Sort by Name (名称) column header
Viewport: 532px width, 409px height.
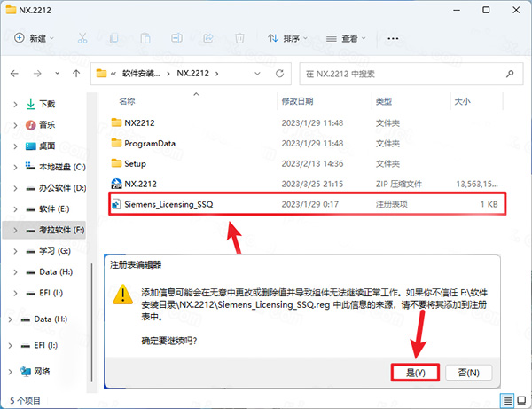click(127, 101)
